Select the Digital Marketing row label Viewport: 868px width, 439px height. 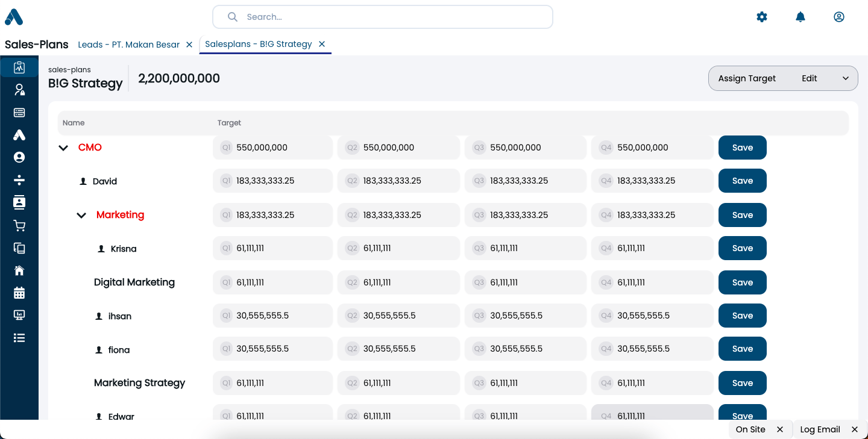point(134,282)
